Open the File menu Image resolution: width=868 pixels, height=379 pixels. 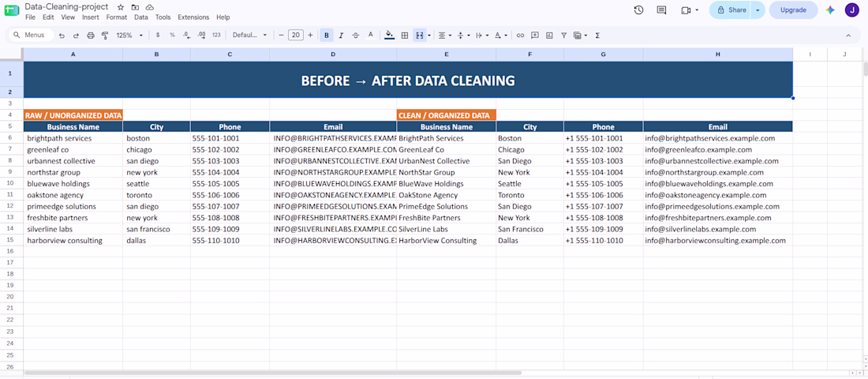click(x=30, y=17)
